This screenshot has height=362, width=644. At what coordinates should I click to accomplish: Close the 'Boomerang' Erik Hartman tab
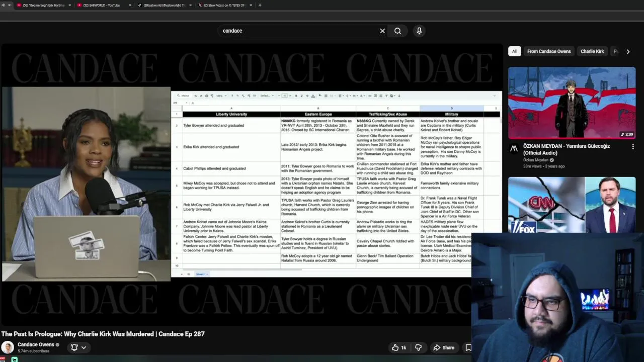[x=69, y=5]
